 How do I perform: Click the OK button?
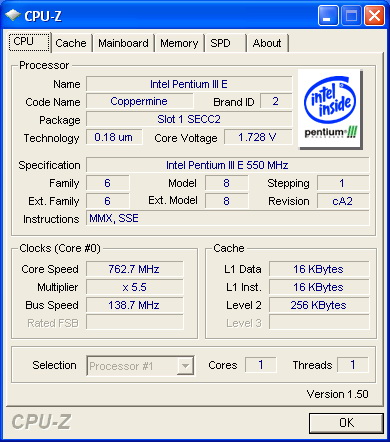pos(346,423)
